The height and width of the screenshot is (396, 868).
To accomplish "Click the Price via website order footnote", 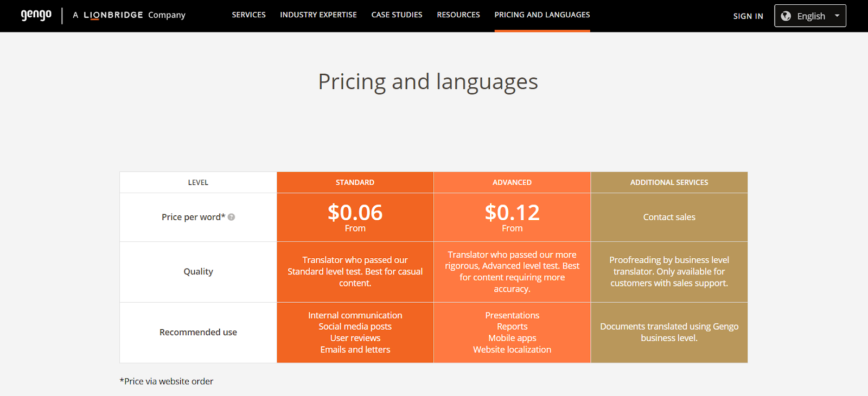I will tap(167, 381).
